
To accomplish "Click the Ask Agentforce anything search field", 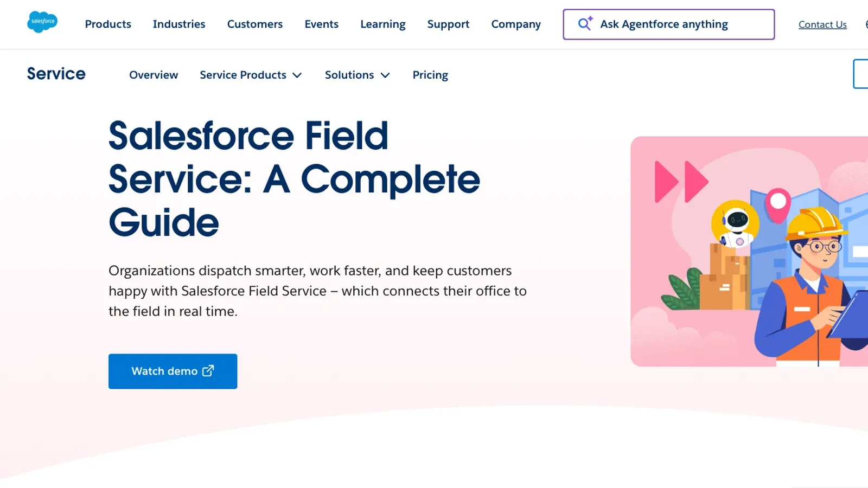I will pyautogui.click(x=669, y=24).
